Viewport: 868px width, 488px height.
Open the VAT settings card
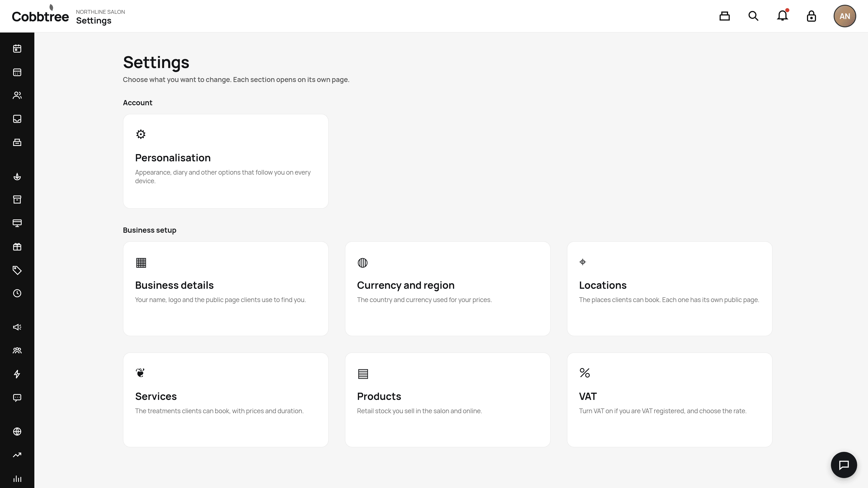click(670, 400)
